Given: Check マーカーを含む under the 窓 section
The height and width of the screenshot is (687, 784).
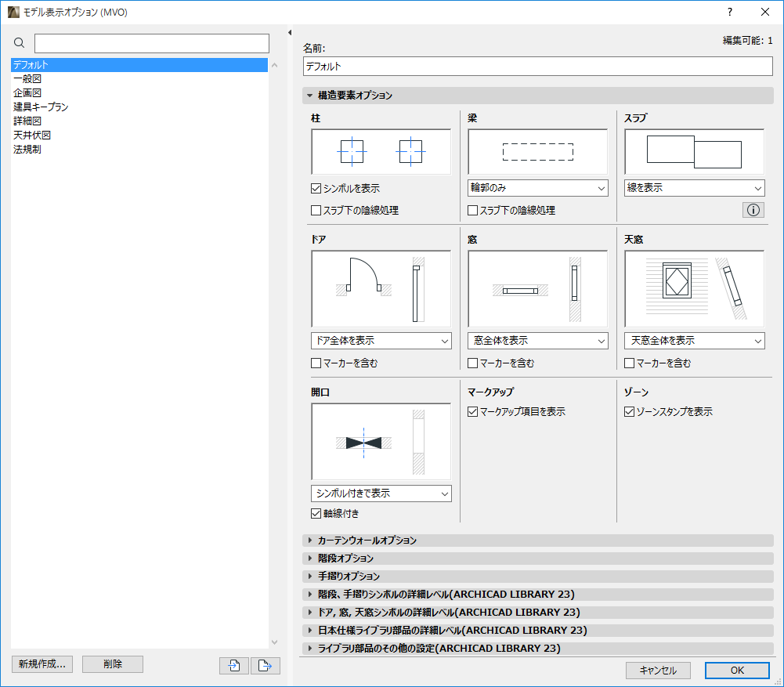Looking at the screenshot, I should [472, 363].
